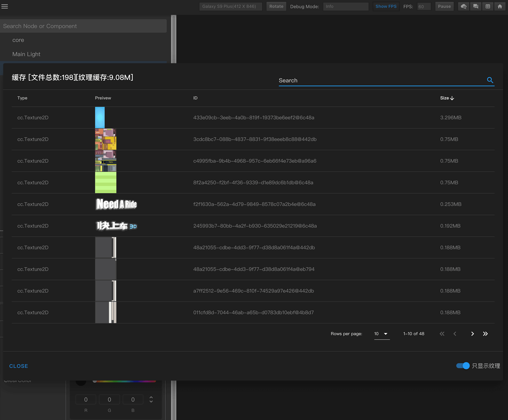This screenshot has width=508, height=420.
Task: Open the cloud search panel
Action: (x=463, y=6)
